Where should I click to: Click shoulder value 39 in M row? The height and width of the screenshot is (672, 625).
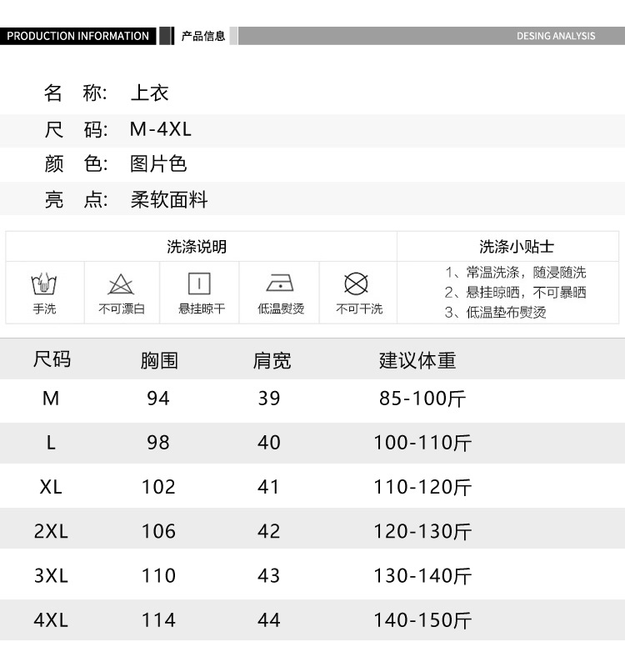pos(269,399)
